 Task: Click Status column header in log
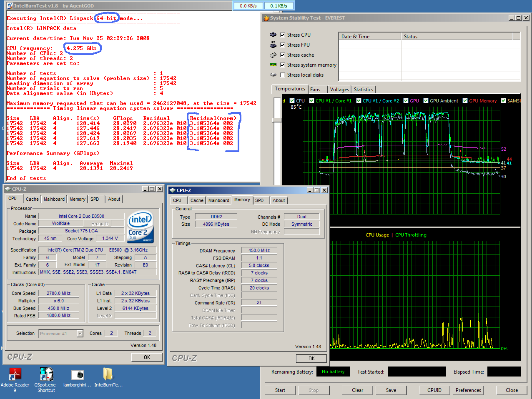457,37
